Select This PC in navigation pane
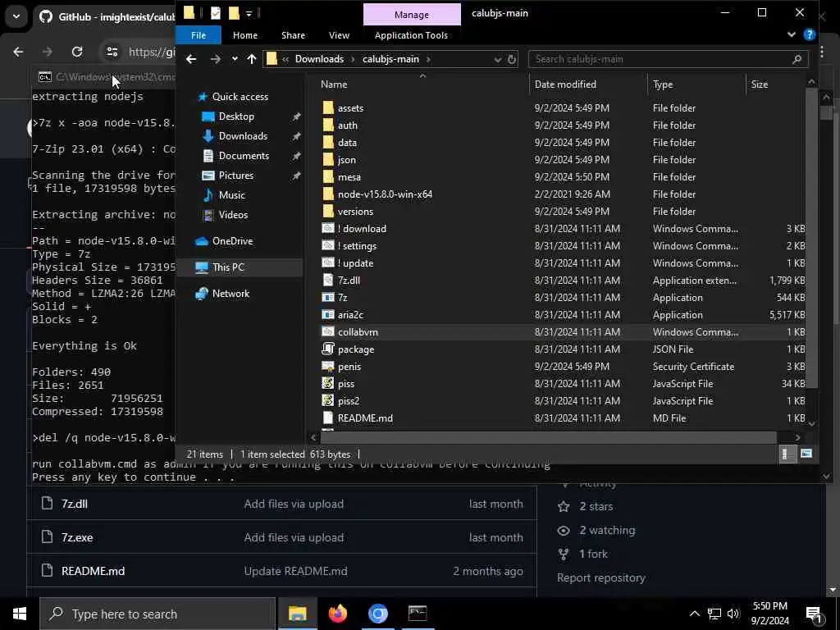Image resolution: width=840 pixels, height=630 pixels. (x=228, y=267)
